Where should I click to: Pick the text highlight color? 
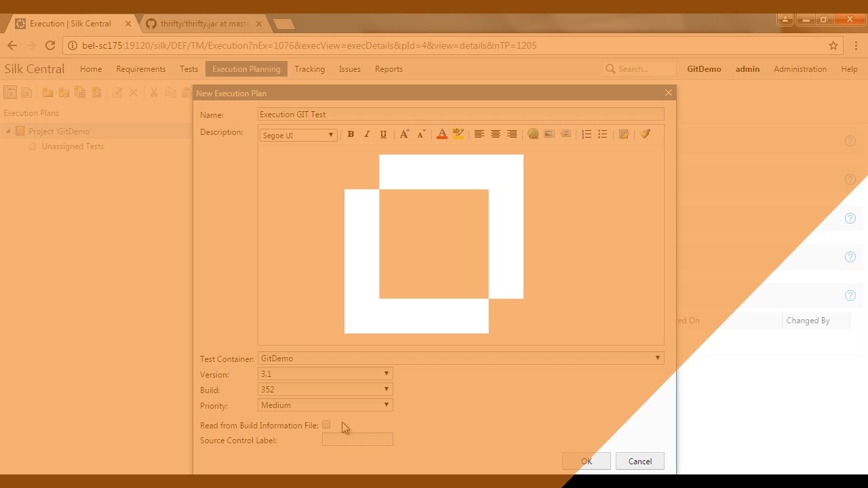pos(458,134)
